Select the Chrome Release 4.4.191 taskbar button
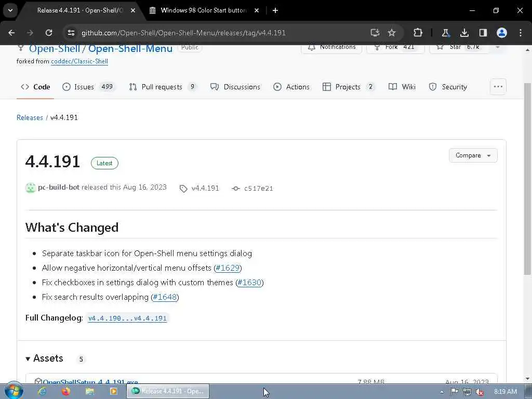532x399 pixels. 168,391
